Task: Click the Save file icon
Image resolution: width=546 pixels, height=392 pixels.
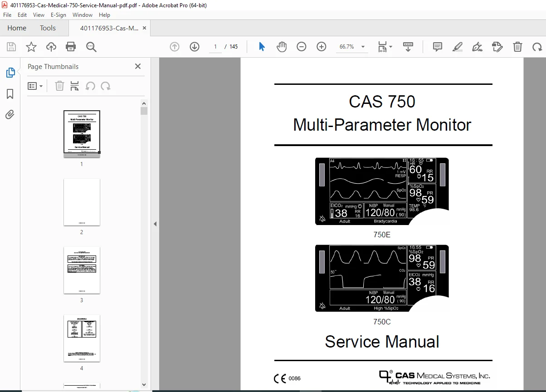Action: (x=11, y=47)
